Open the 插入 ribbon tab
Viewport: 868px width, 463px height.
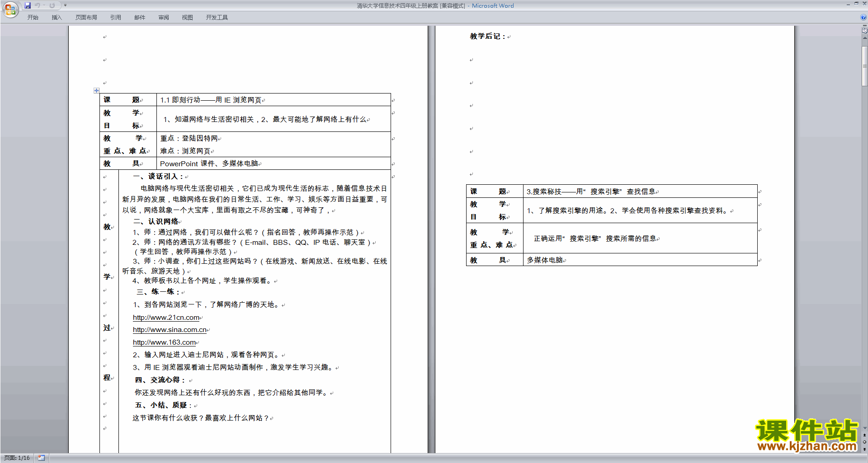click(x=57, y=18)
